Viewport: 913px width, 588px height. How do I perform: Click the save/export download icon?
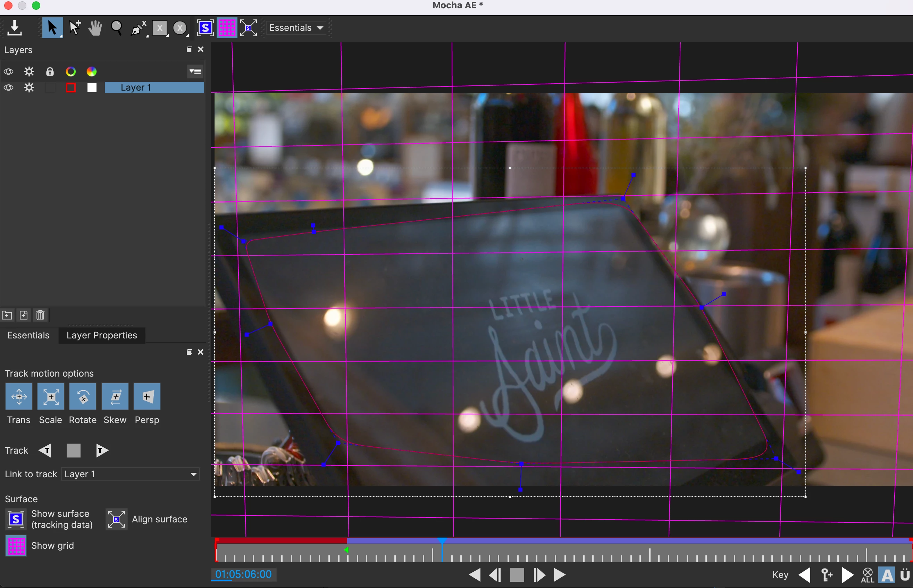click(x=15, y=28)
